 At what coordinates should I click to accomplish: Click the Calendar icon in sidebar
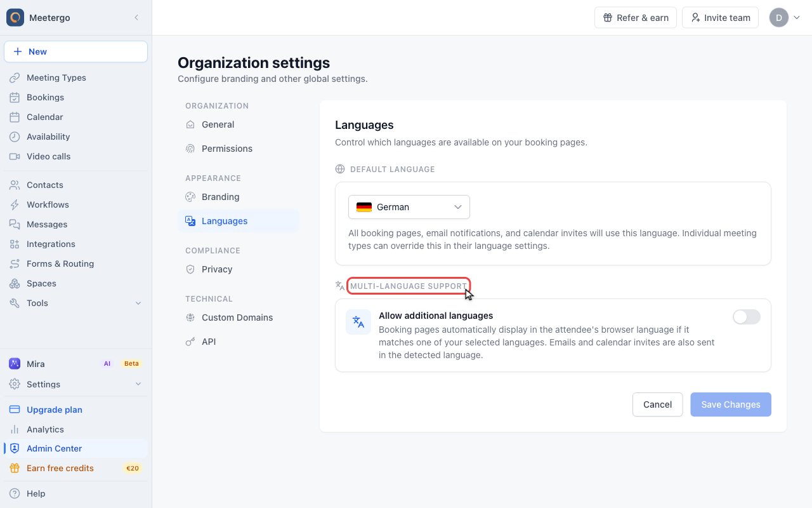(15, 117)
